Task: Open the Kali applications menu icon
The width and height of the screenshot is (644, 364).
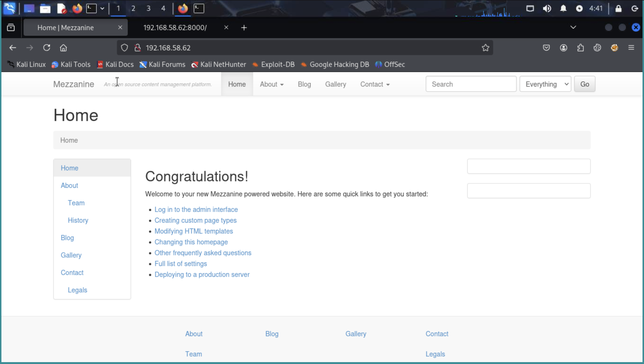Action: [x=9, y=8]
